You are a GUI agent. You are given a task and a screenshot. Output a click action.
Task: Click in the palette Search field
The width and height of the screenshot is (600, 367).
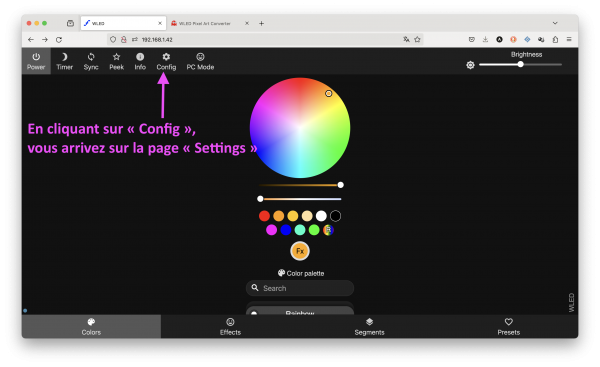point(300,288)
